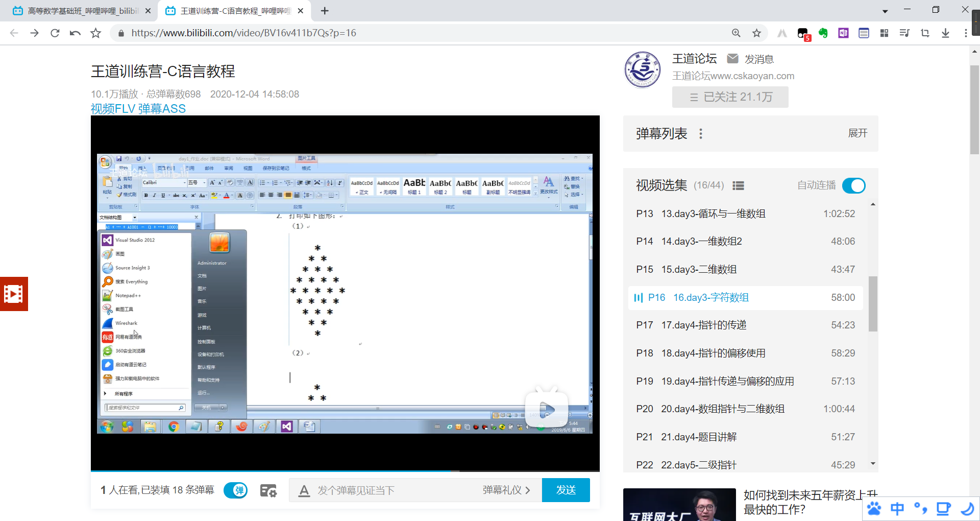Click the four-squares grid extension icon
The height and width of the screenshot is (521, 980).
pos(884,33)
